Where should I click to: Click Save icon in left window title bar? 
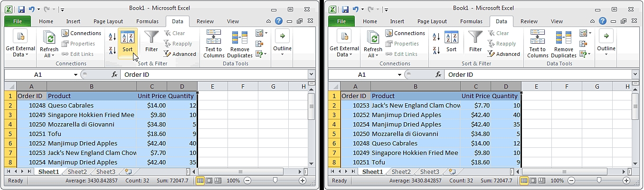pos(20,9)
